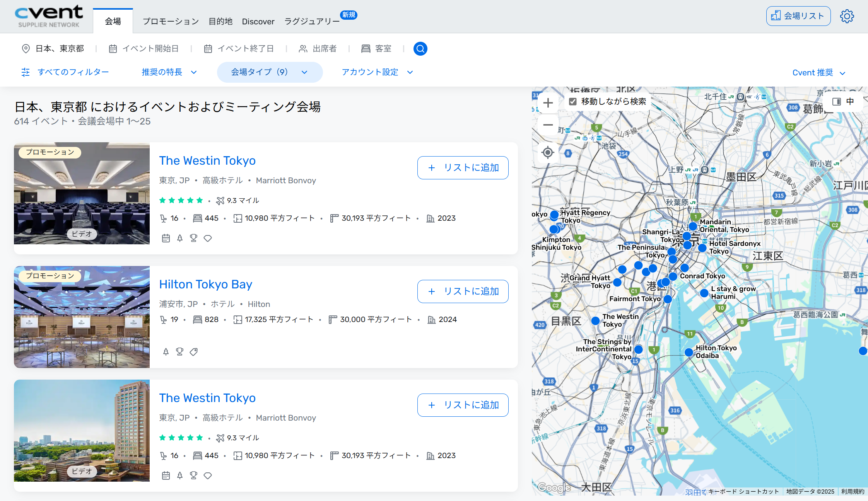Toggle the 移動しながら検索 checkbox
The image size is (868, 501).
tap(573, 101)
